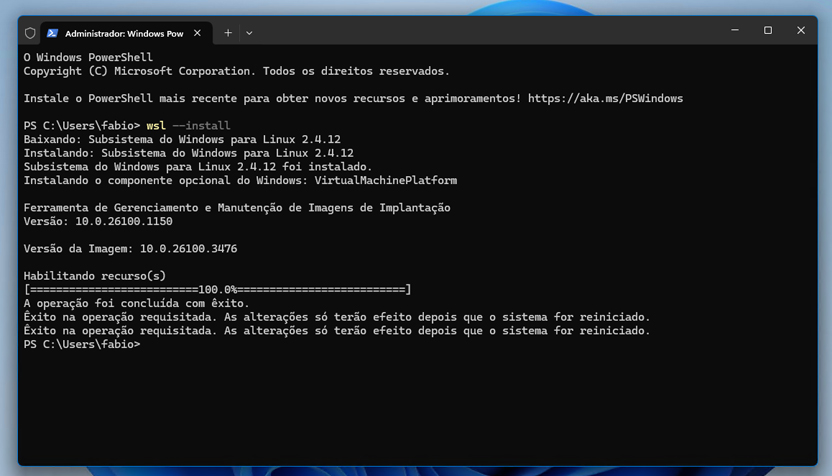Click 'Instalando: Subsistema do Windows para Linux' line
This screenshot has width=832, height=476.
(x=188, y=153)
